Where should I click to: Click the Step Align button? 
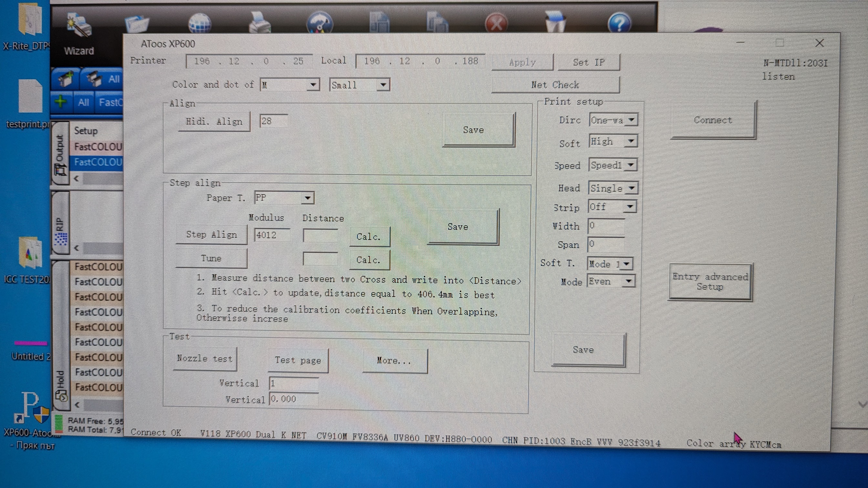click(211, 234)
